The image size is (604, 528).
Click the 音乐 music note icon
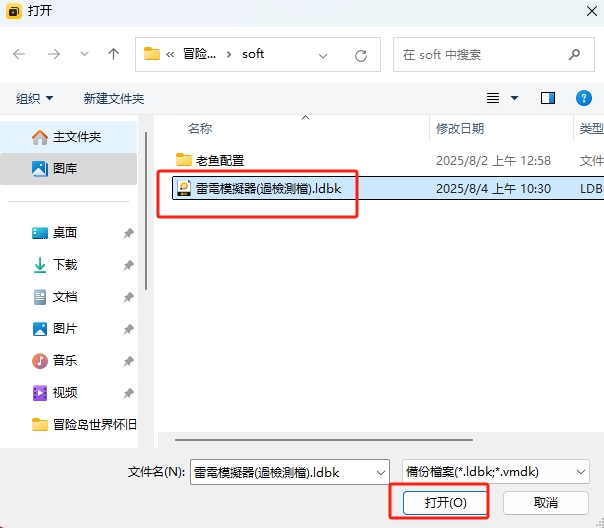[40, 361]
